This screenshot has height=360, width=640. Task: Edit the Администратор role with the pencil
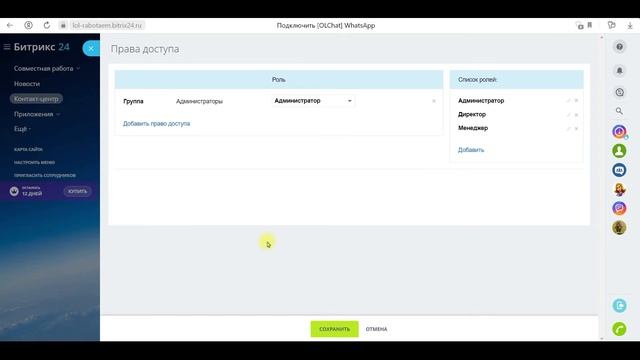pos(568,101)
